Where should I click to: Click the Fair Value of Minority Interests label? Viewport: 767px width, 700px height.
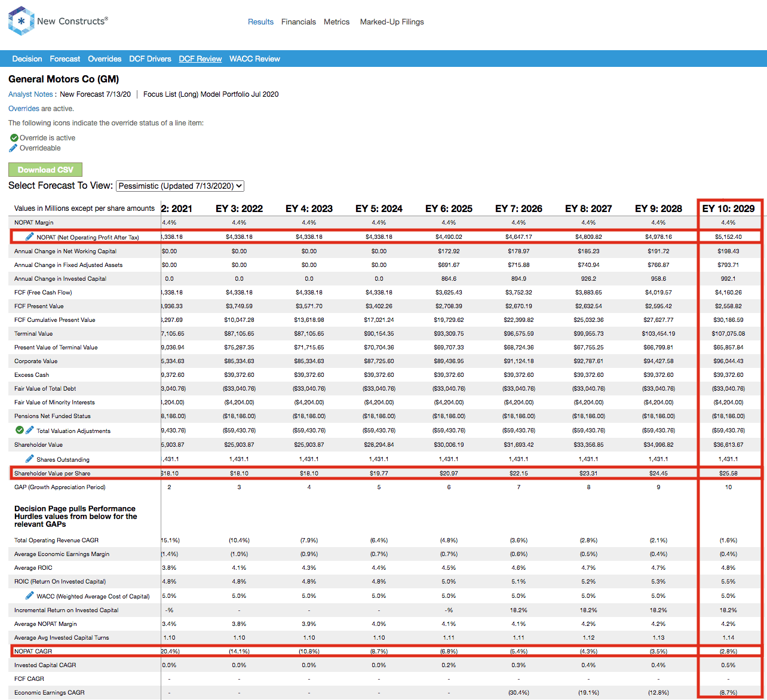[x=54, y=402]
